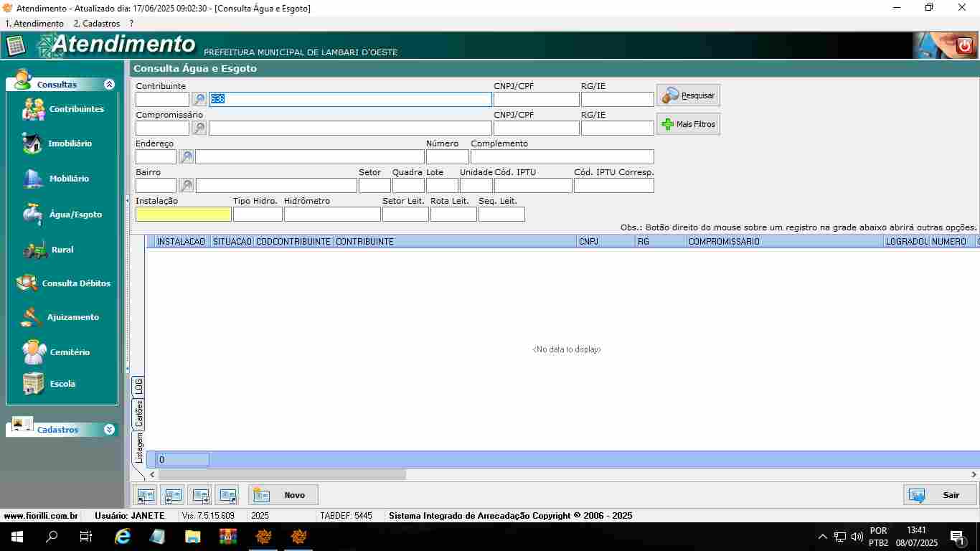Click the Novo button
Viewport: 980px width, 551px height.
click(x=283, y=495)
